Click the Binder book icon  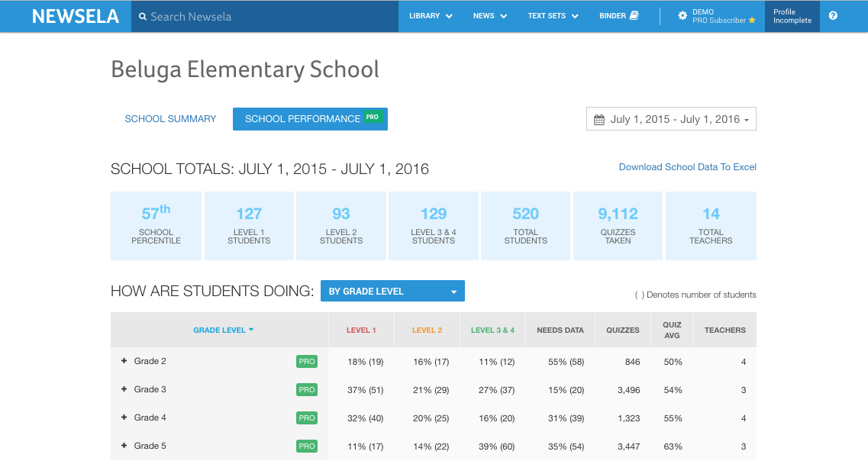[634, 16]
